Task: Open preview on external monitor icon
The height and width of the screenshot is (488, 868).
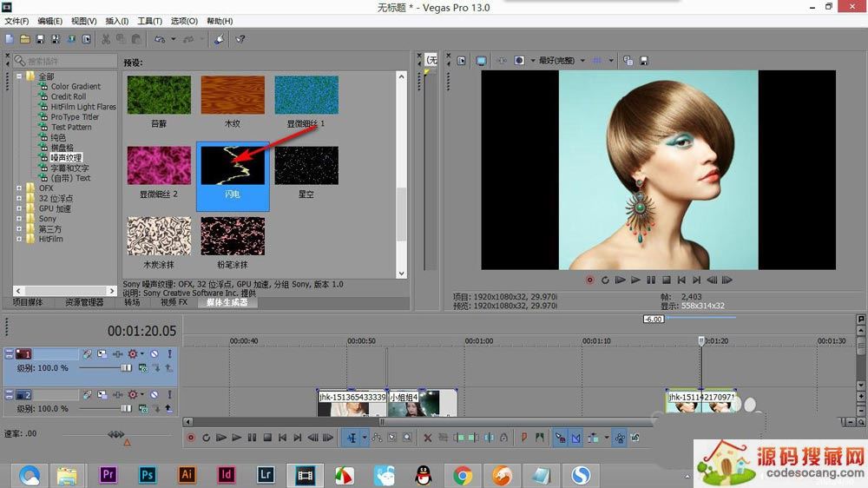Action: click(x=481, y=61)
